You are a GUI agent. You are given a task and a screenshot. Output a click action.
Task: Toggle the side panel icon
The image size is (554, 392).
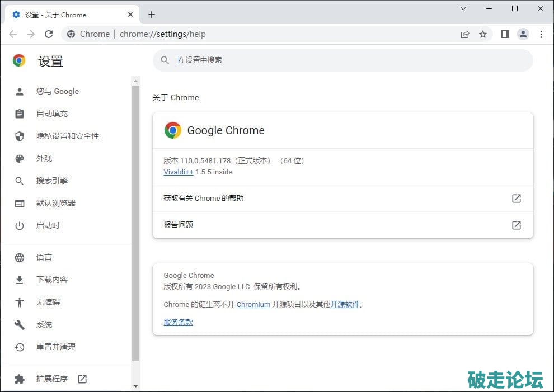505,34
